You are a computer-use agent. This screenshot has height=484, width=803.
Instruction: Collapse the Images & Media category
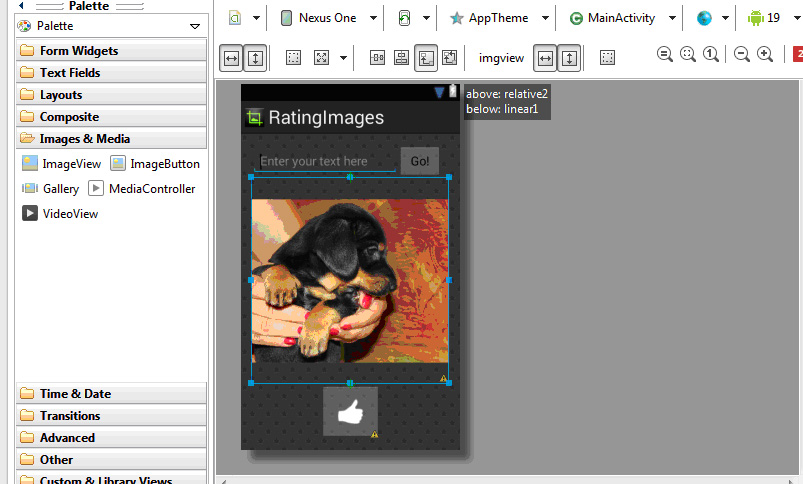(112, 139)
